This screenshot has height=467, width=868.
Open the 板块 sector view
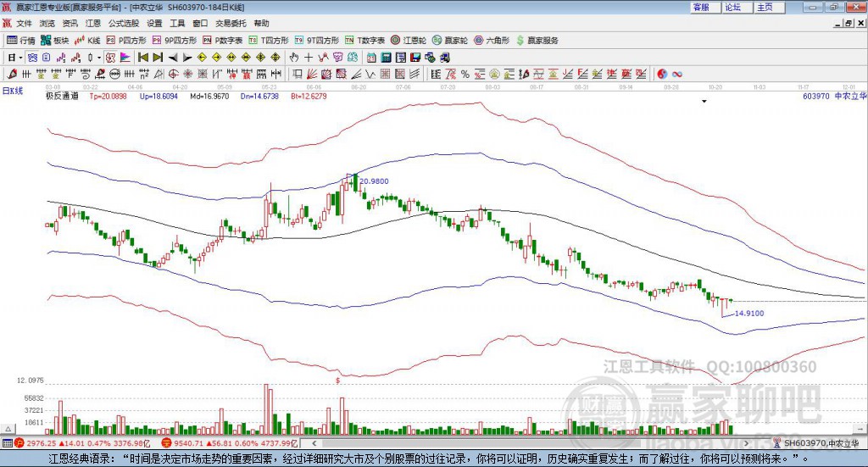pos(54,41)
